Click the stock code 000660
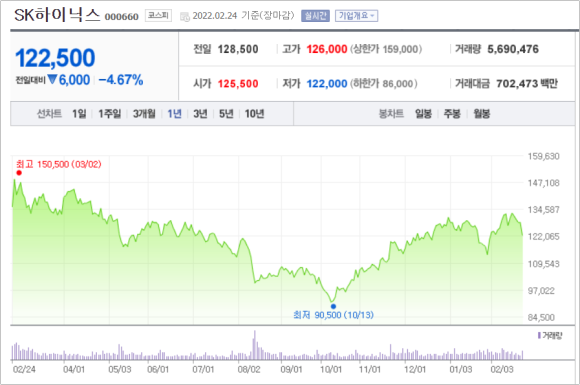This screenshot has height=385, width=580. (x=122, y=17)
